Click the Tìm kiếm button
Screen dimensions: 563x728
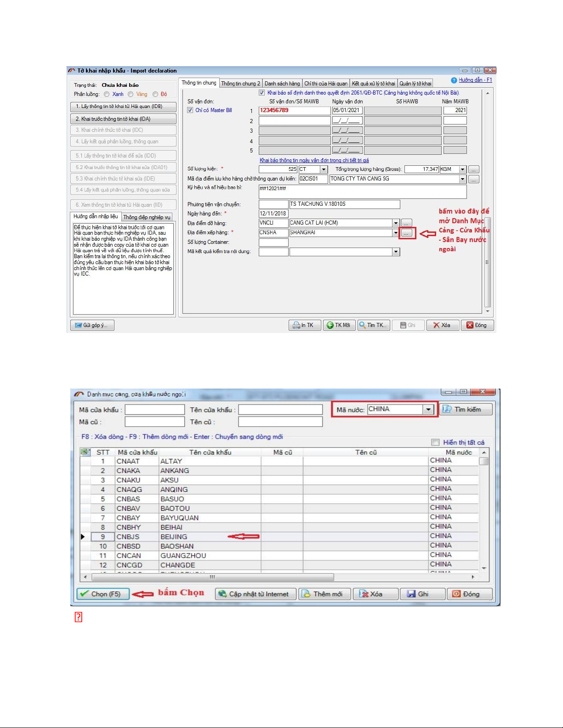(x=466, y=409)
